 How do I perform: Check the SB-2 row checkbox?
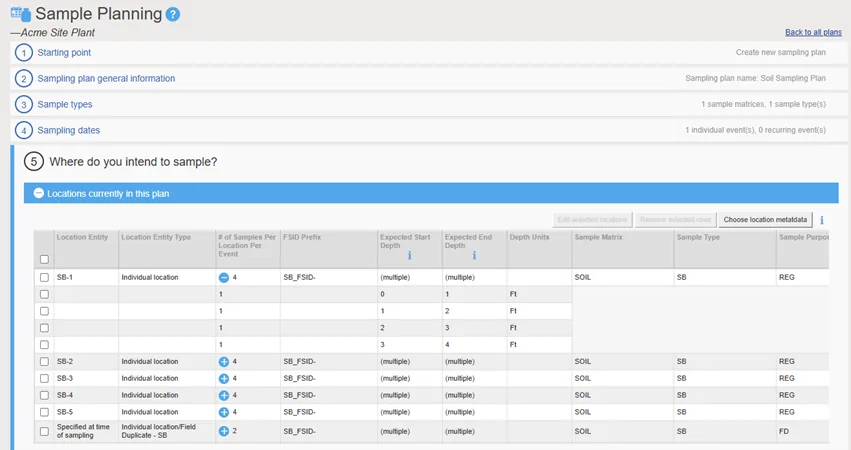pos(45,362)
